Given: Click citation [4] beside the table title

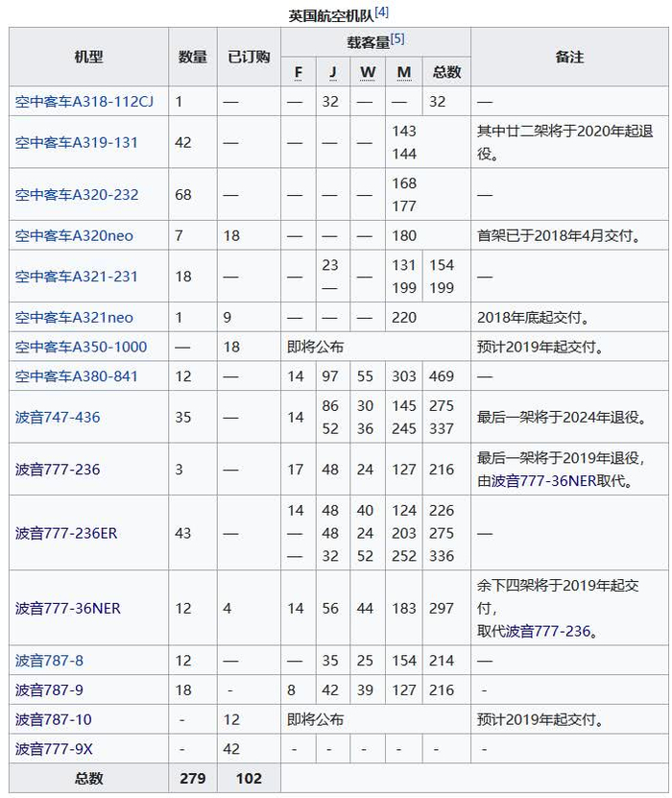Looking at the screenshot, I should pyautogui.click(x=381, y=12).
